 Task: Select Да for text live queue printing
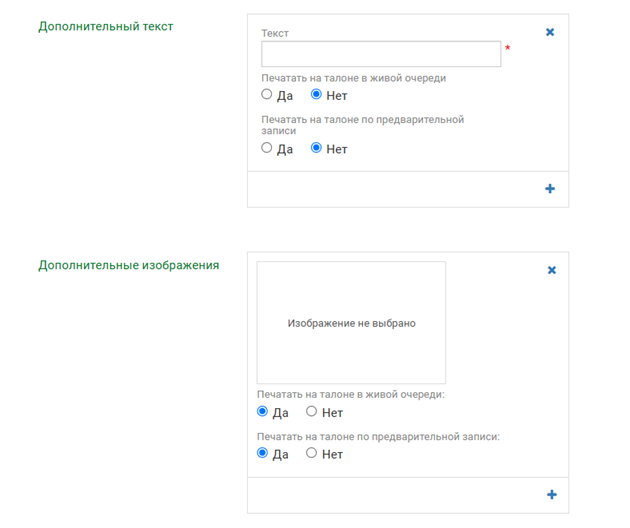[267, 95]
